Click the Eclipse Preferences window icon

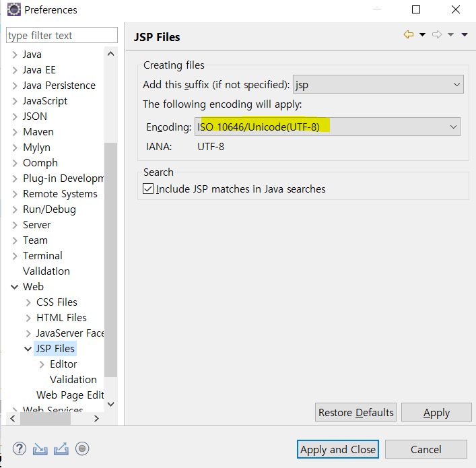click(14, 9)
